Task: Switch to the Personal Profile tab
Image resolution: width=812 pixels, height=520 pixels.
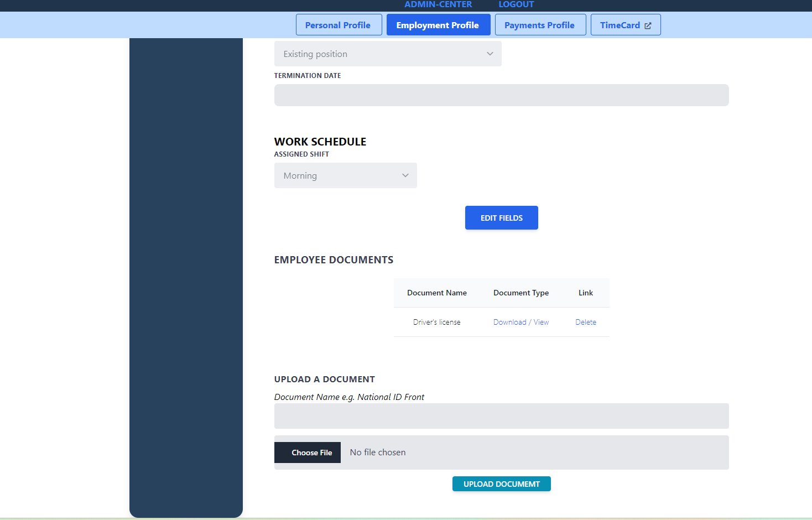Action: pyautogui.click(x=339, y=24)
